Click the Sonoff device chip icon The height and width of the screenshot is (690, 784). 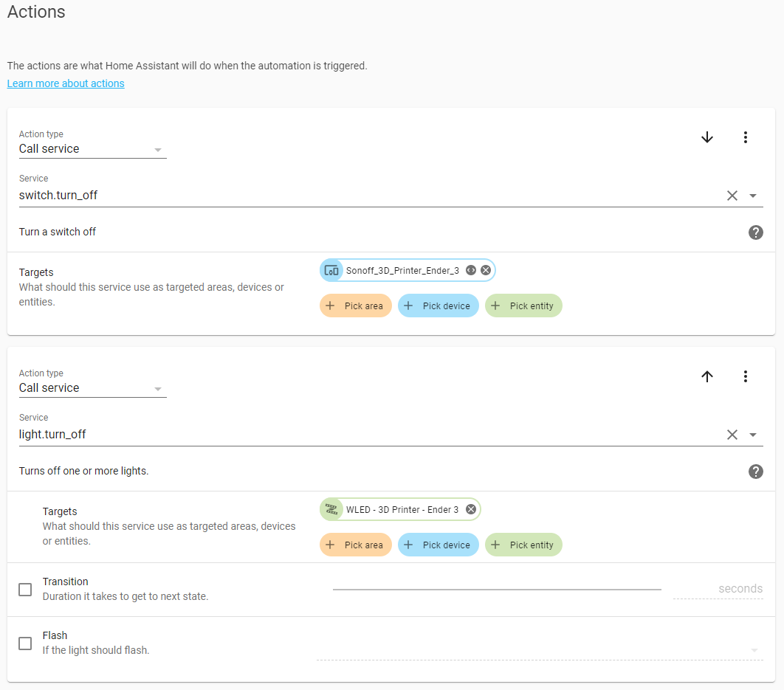pos(331,271)
